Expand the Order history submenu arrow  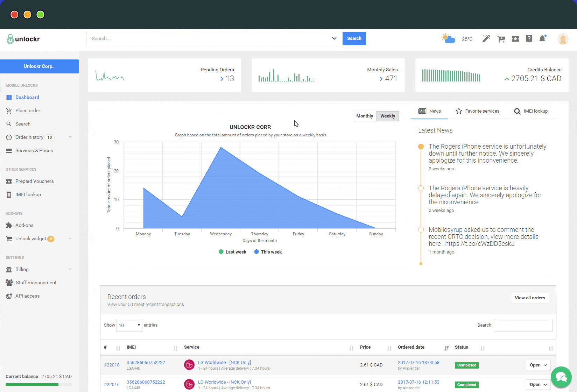click(70, 137)
